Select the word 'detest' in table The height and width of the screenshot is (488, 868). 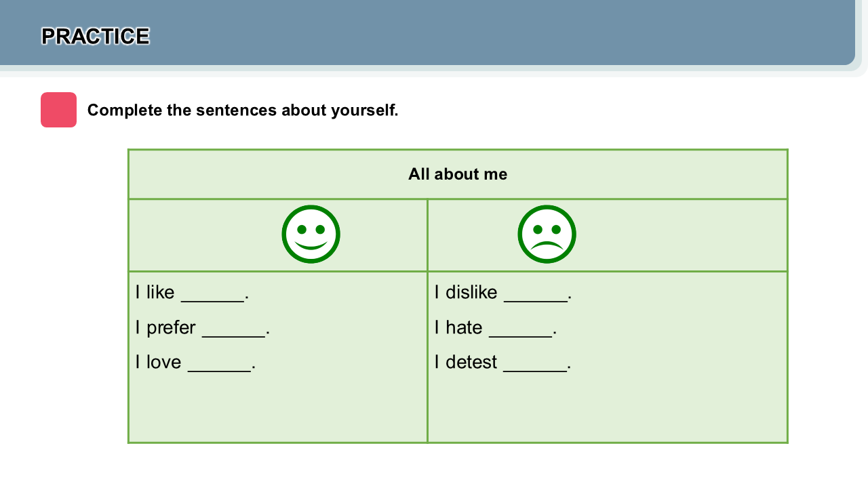click(471, 362)
